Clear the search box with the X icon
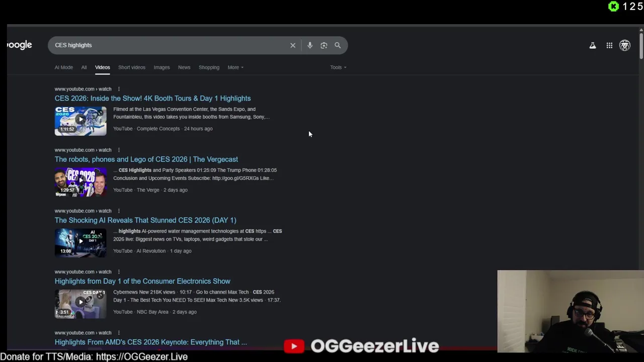644x362 pixels. pyautogui.click(x=293, y=45)
